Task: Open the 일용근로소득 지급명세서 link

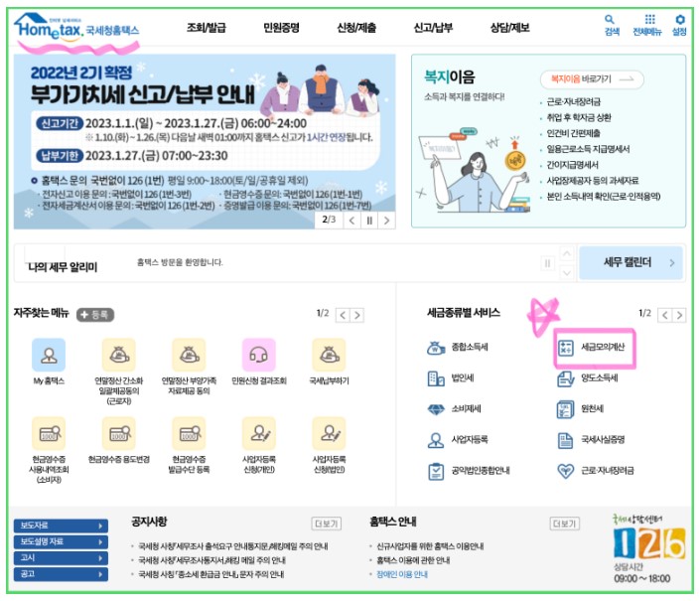Action: (588, 149)
